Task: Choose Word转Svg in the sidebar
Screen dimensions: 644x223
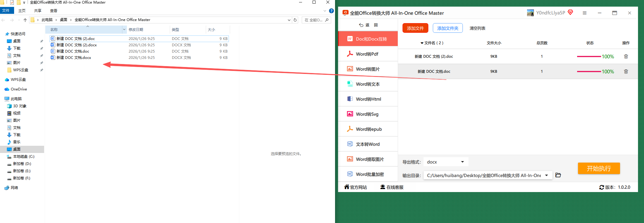Action: [x=368, y=114]
